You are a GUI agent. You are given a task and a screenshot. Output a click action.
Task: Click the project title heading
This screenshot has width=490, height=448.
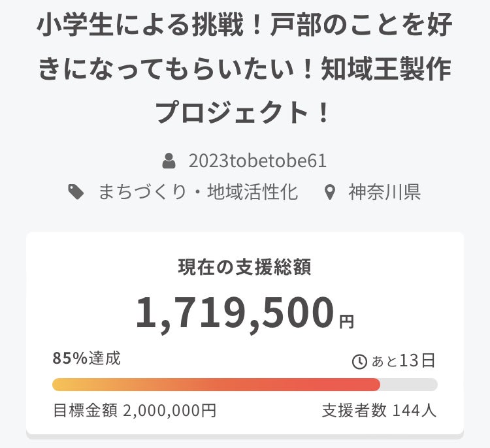245,69
